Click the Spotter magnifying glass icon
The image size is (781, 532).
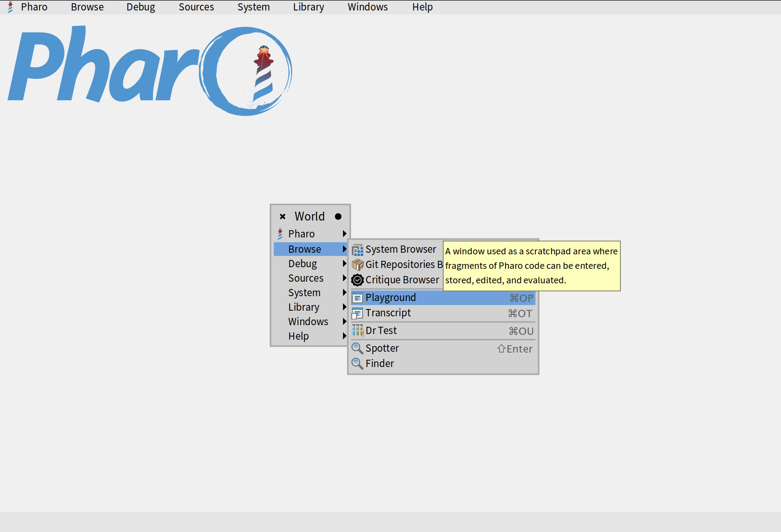click(357, 348)
